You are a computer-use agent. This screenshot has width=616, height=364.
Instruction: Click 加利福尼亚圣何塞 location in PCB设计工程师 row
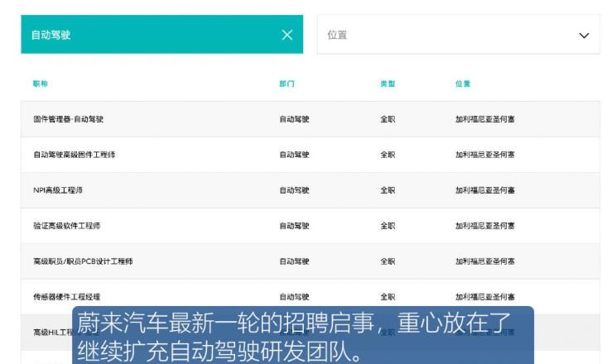tap(485, 261)
